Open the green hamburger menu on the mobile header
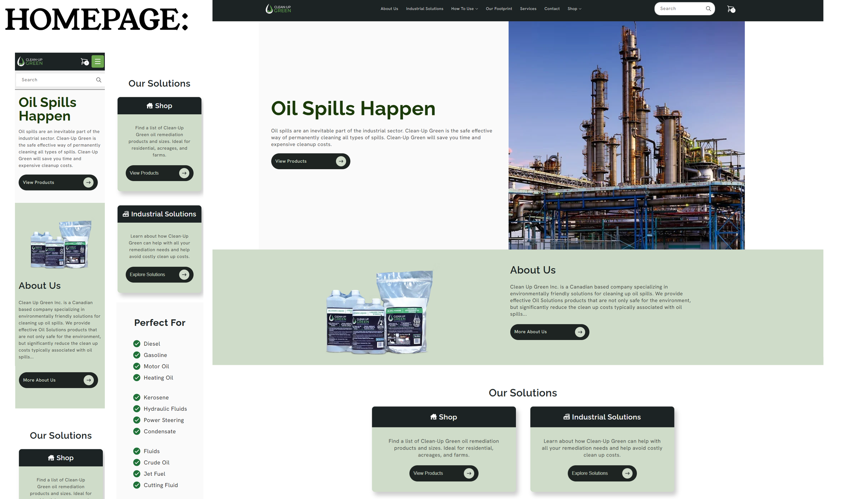The image size is (868, 499). [x=97, y=62]
